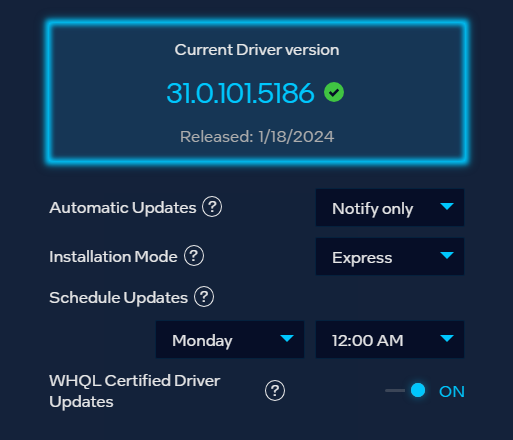Open the Installation Mode help question mark
Viewport: 513px width, 440px height.
194,256
